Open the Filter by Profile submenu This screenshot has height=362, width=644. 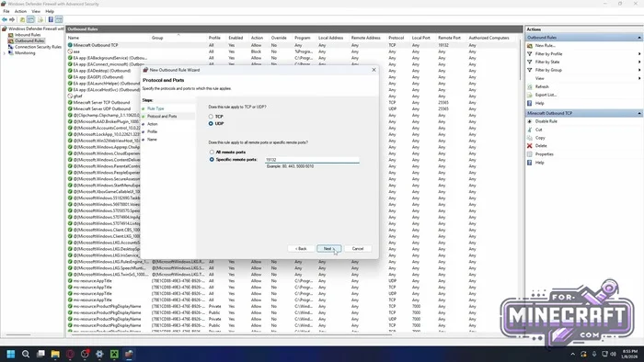pyautogui.click(x=639, y=53)
